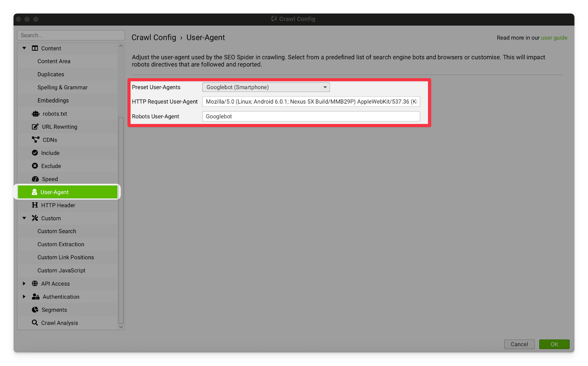The image size is (588, 366).
Task: Open the Spelling & Grammar settings
Action: click(x=62, y=87)
